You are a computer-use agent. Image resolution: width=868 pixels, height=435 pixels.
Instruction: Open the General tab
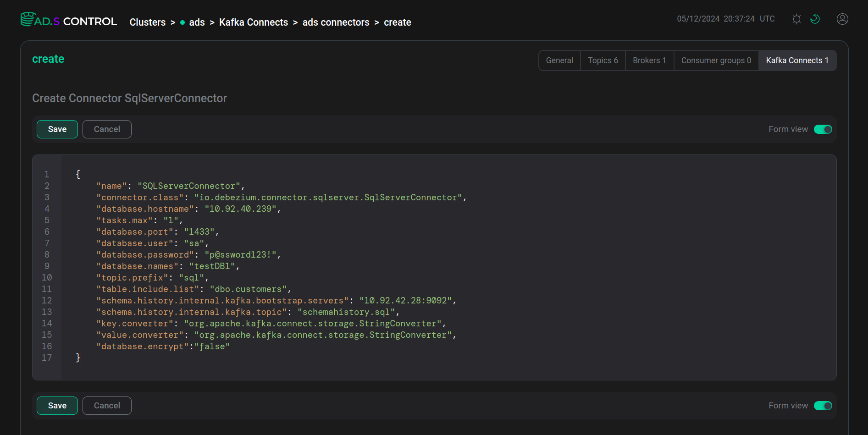[x=559, y=61]
